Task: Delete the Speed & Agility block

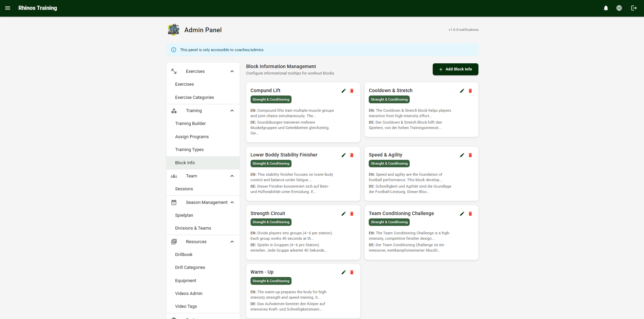Action: (x=470, y=155)
